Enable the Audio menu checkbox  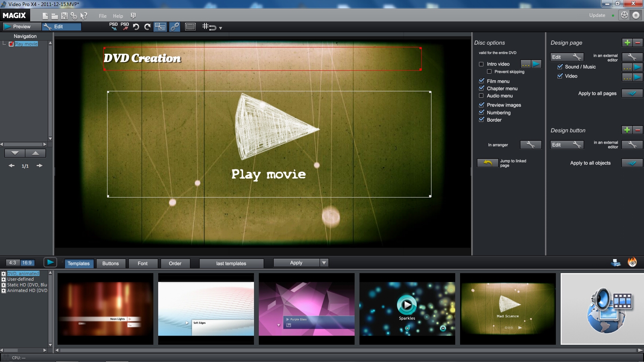point(481,96)
